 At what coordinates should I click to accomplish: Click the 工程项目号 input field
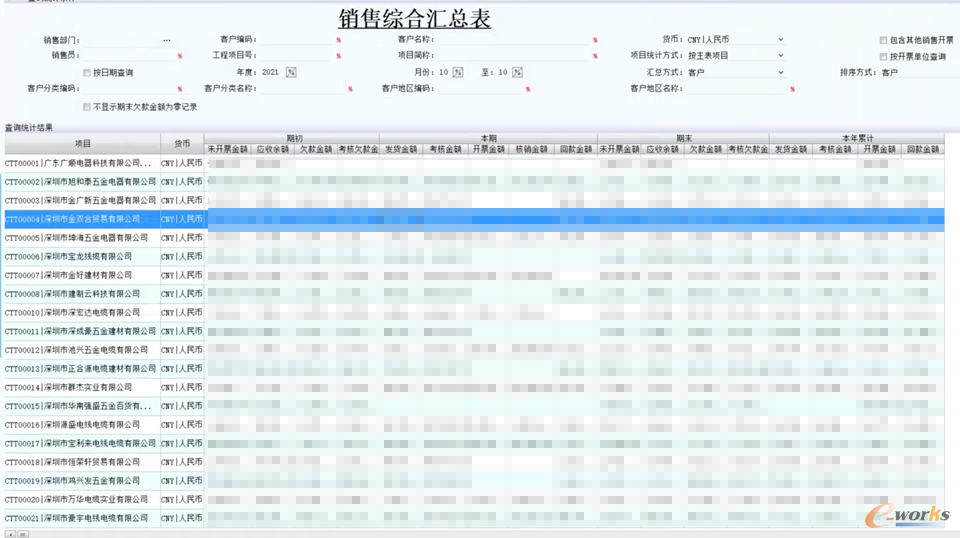[x=296, y=56]
